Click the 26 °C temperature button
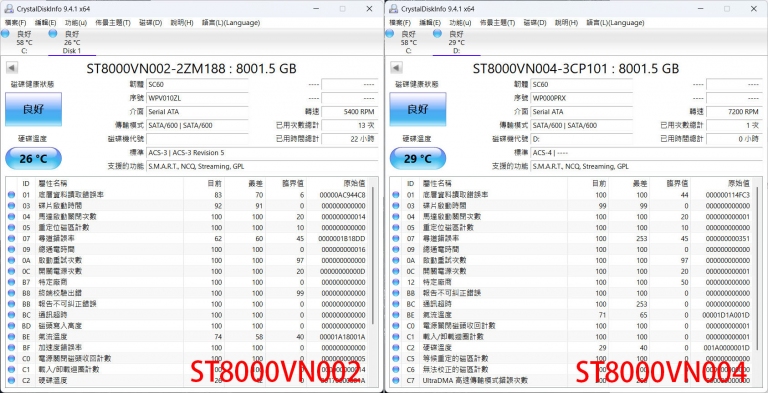The width and height of the screenshot is (768, 393). point(33,159)
